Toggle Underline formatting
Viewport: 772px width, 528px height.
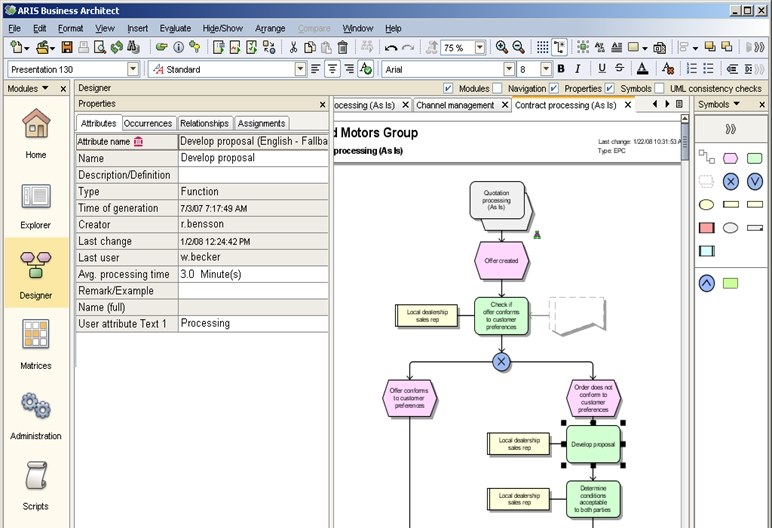click(602, 69)
